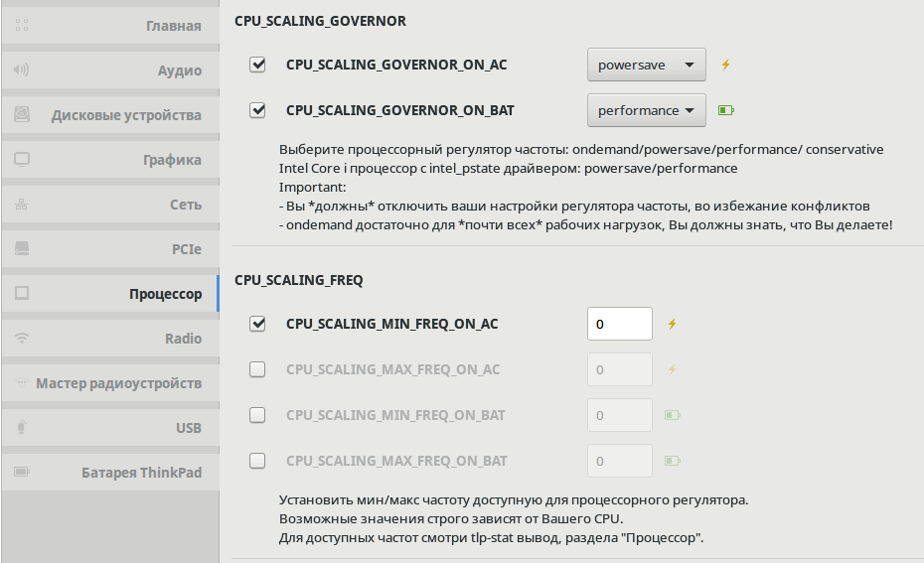Image resolution: width=924 pixels, height=563 pixels.
Task: Click the icon beside Мастер радиоустройств
Action: (22, 383)
